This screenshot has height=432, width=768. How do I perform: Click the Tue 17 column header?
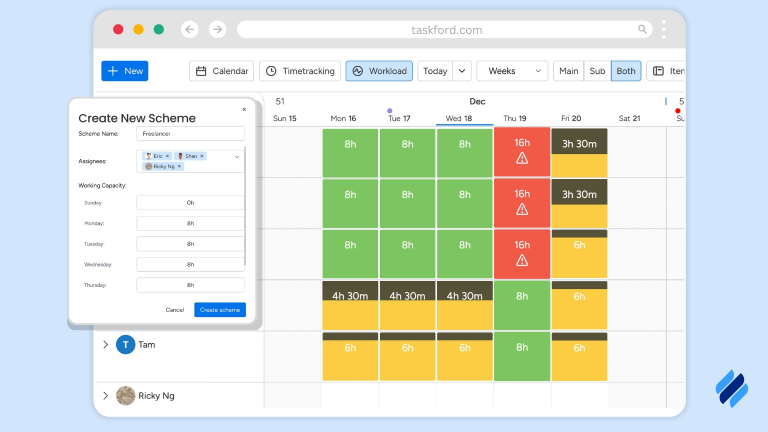(x=399, y=119)
